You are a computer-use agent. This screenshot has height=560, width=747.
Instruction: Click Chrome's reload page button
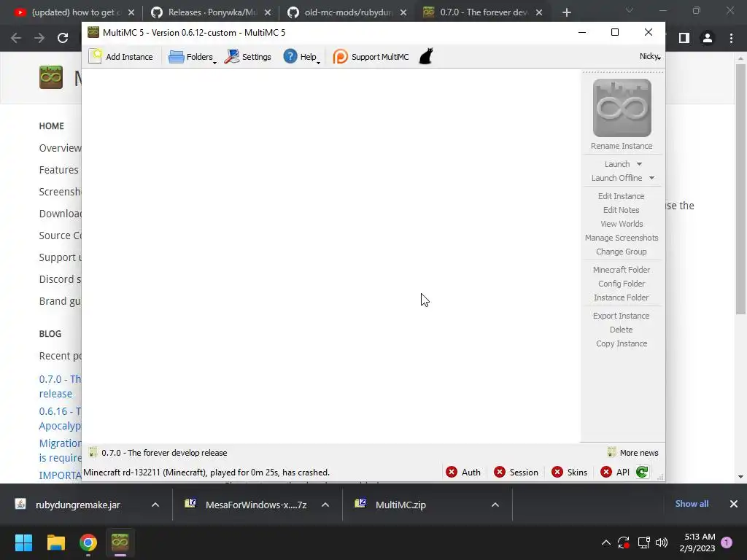63,38
